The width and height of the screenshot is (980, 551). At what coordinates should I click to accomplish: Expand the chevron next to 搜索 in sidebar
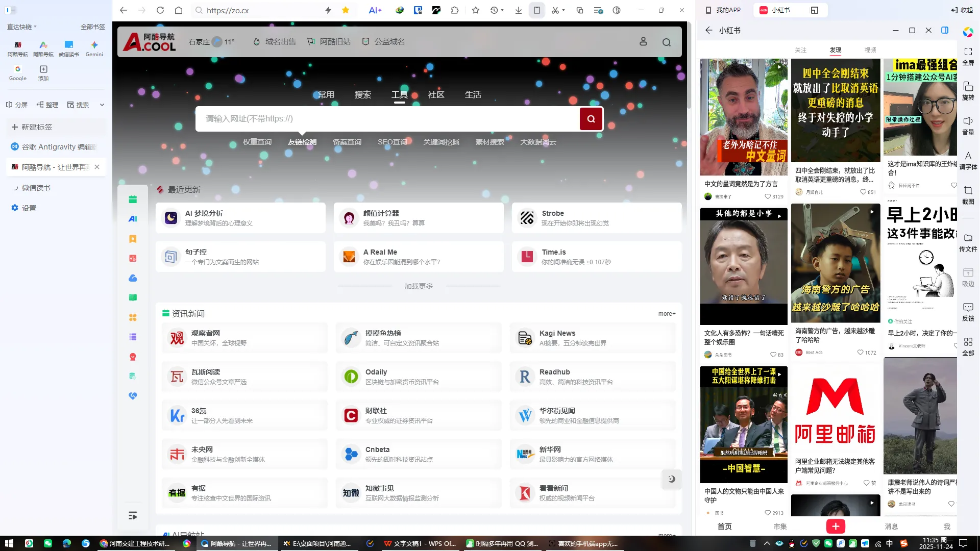(x=102, y=105)
